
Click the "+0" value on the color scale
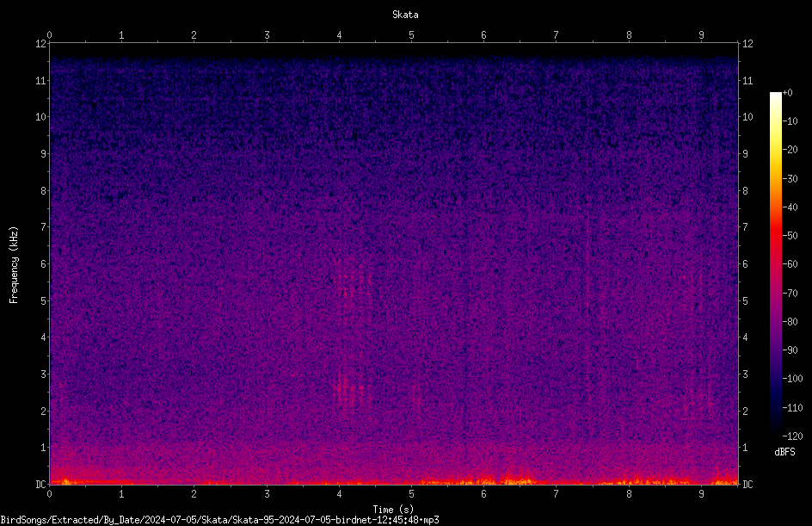pyautogui.click(x=787, y=93)
